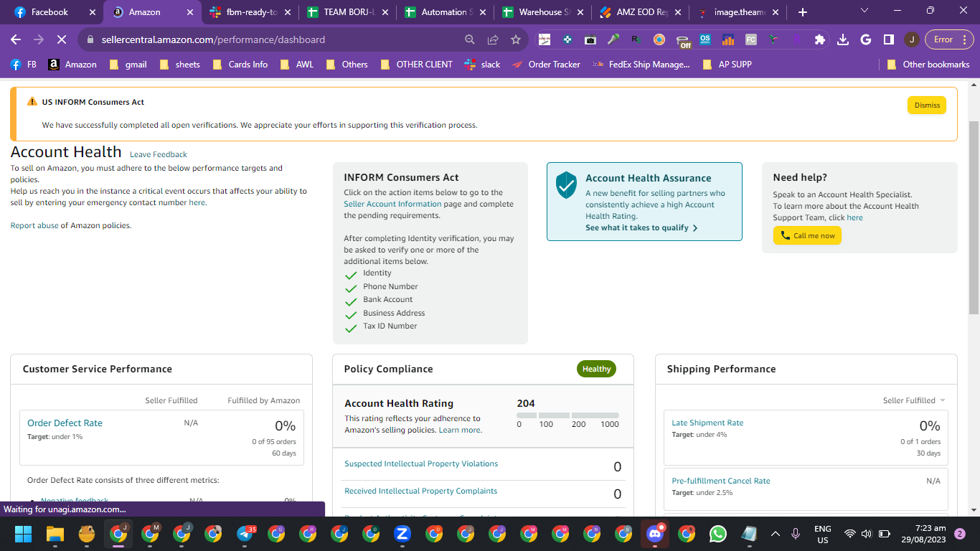Viewport: 980px width, 551px height.
Task: Open the taskbar clock and date
Action: coord(925,534)
